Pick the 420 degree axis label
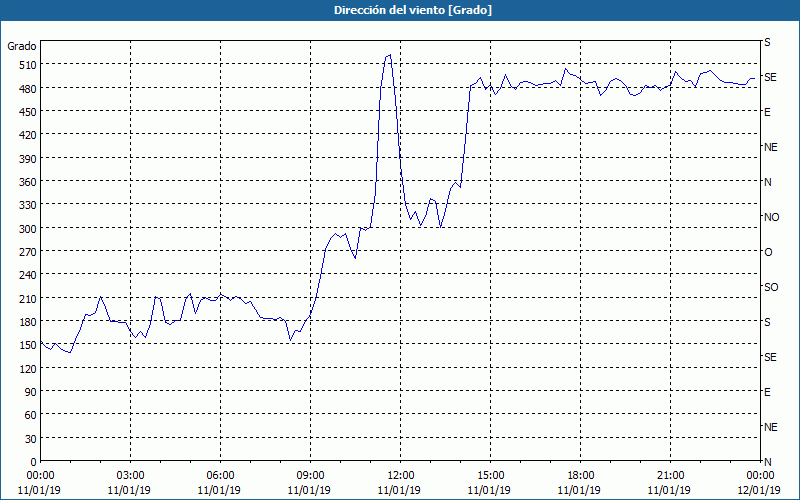Viewport: 800px width, 500px height. [28, 136]
